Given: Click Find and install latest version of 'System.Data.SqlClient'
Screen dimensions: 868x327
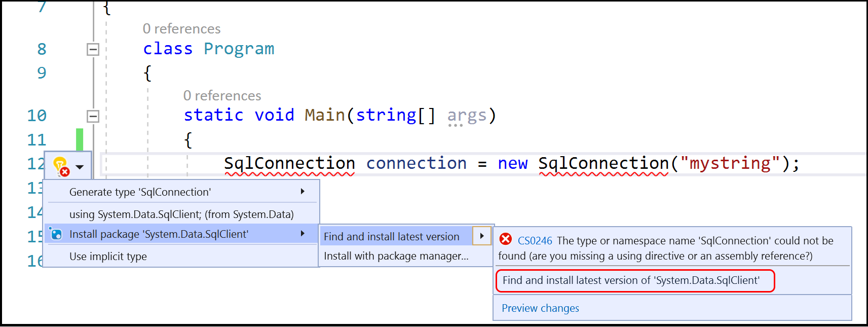Looking at the screenshot, I should click(x=631, y=280).
